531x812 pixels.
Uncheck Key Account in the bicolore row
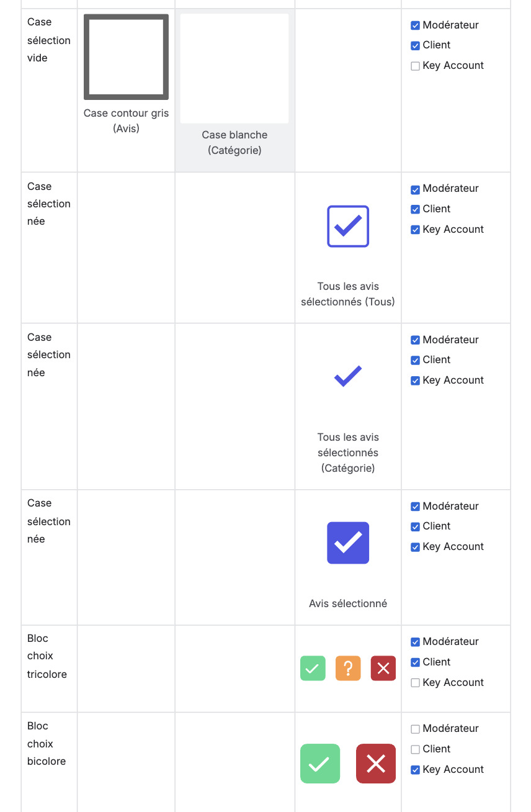click(415, 769)
